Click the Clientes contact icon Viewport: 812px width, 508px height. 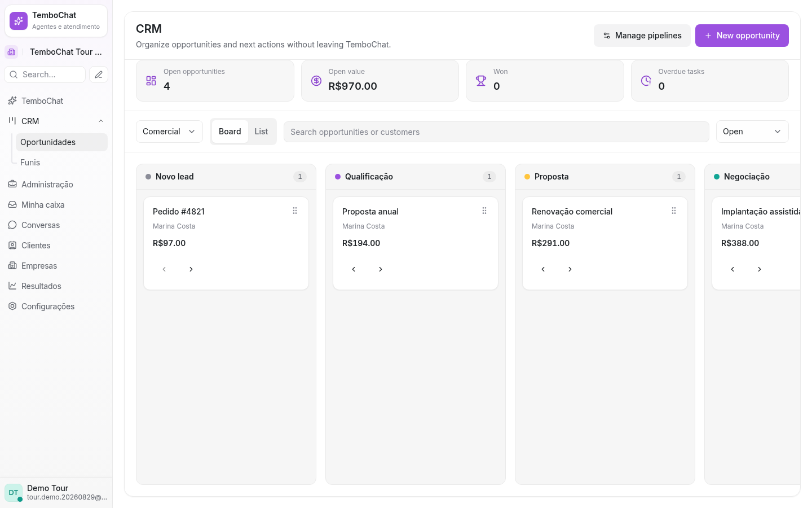point(12,245)
